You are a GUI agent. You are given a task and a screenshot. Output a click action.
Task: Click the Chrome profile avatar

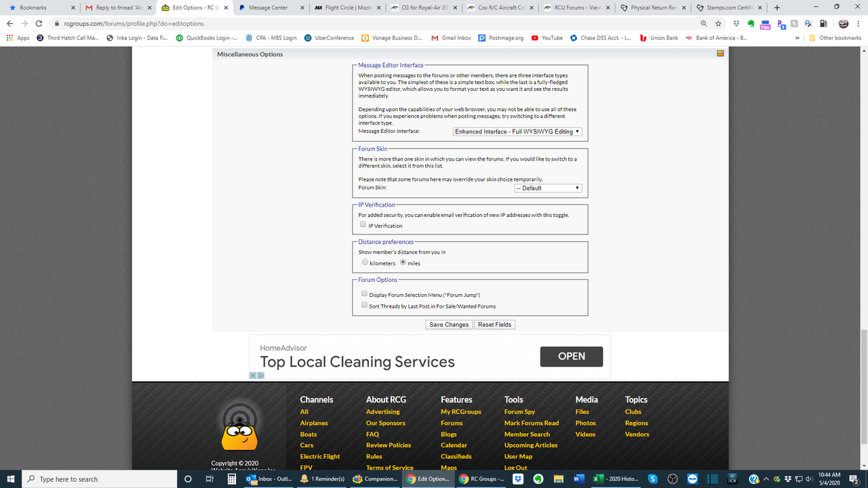pos(843,22)
